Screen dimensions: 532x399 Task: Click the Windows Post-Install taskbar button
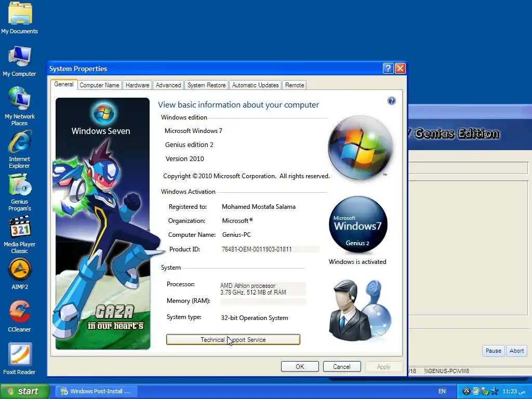point(97,391)
